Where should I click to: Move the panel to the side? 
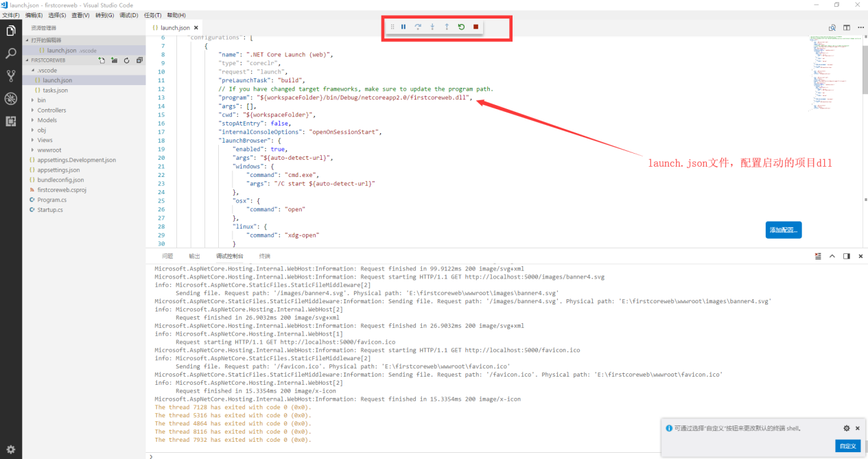[847, 256]
